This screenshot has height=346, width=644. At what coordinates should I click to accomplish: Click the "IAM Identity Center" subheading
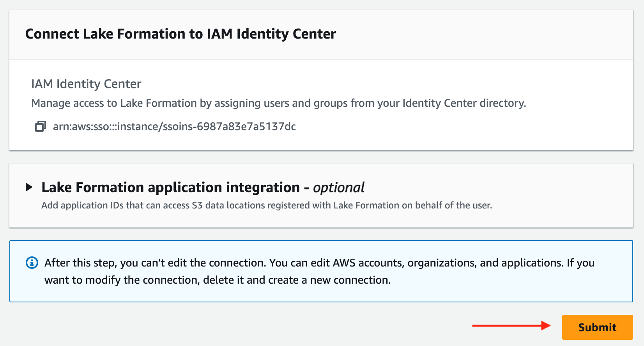coord(86,84)
